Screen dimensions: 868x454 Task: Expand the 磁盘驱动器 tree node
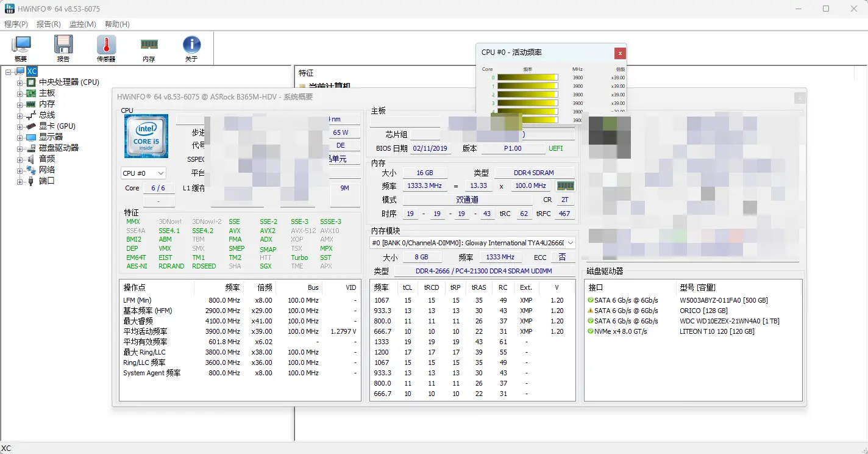pos(20,148)
